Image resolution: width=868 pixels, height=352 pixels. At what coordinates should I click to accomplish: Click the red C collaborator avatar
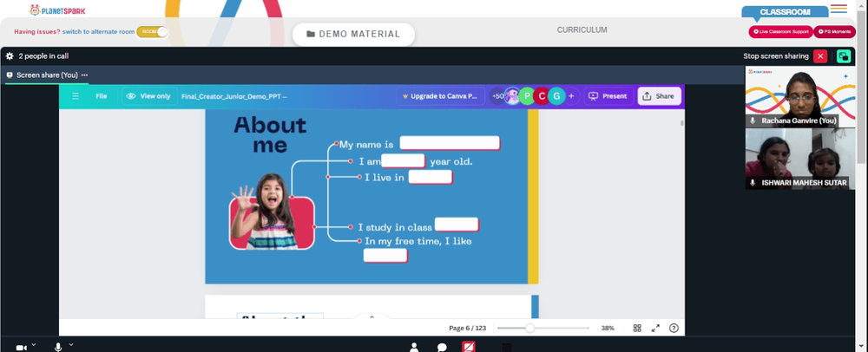pos(542,96)
